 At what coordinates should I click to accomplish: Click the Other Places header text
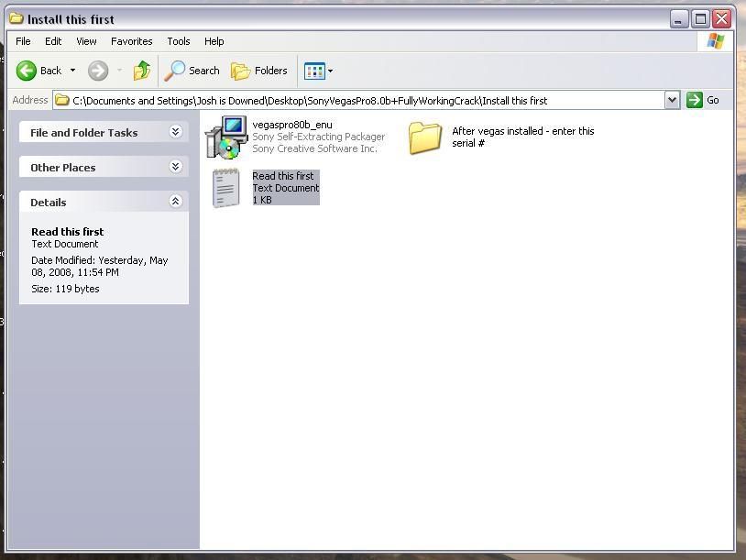(63, 168)
